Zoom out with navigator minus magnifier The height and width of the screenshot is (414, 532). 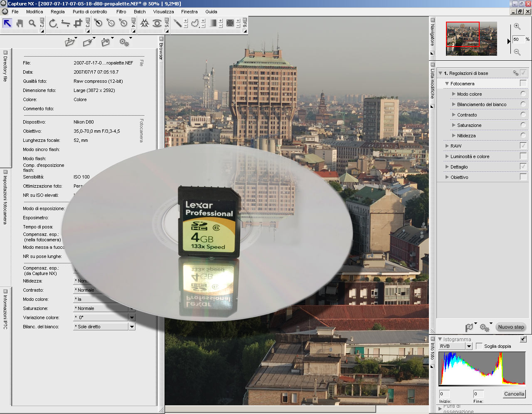(x=517, y=52)
